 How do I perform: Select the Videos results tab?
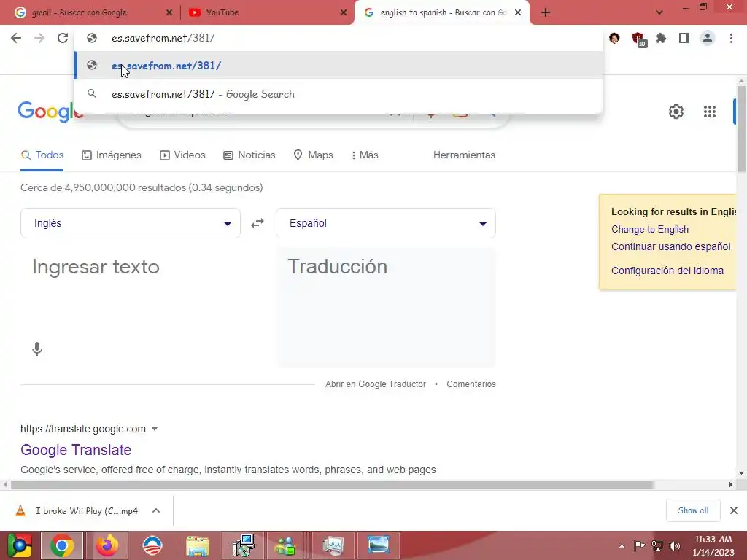coord(182,155)
